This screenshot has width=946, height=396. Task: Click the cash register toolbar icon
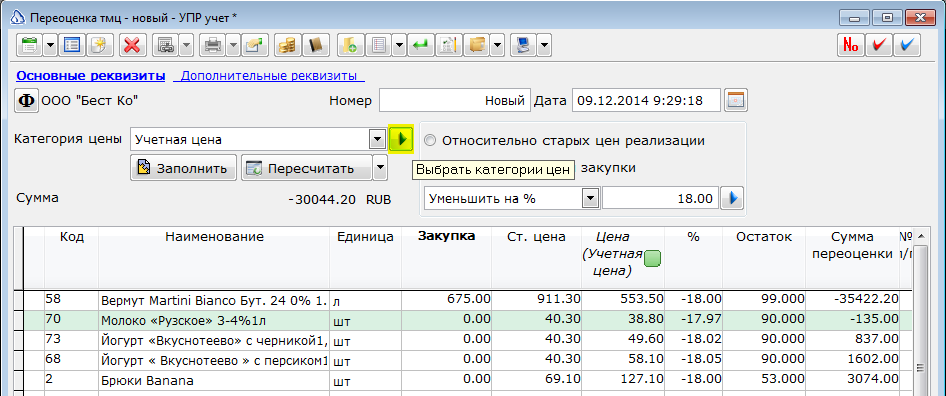coord(165,45)
